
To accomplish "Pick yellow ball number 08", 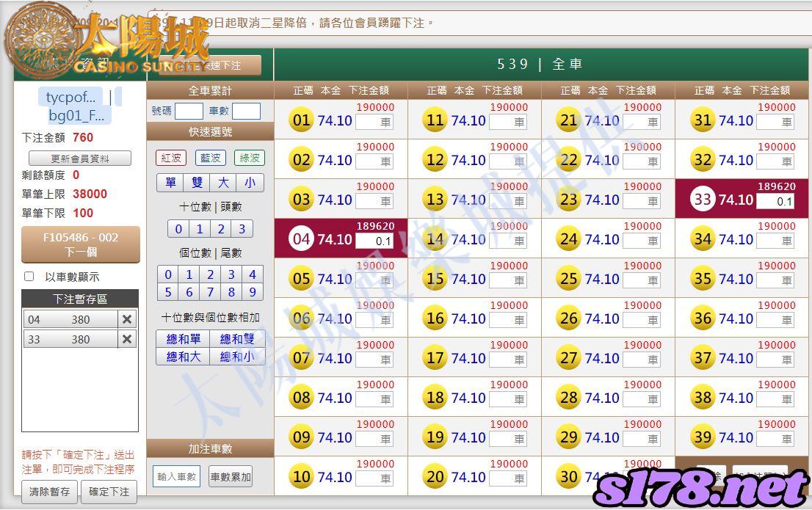I will coord(301,398).
